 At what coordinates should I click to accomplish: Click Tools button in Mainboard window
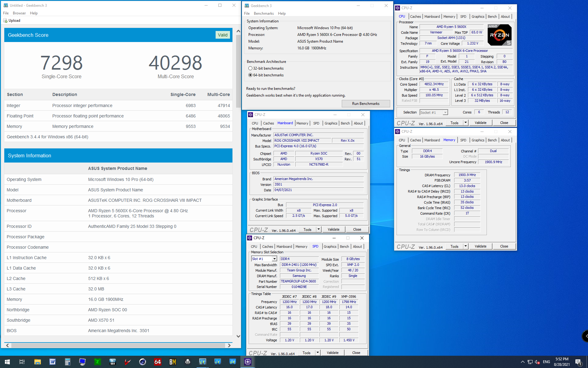click(x=307, y=229)
